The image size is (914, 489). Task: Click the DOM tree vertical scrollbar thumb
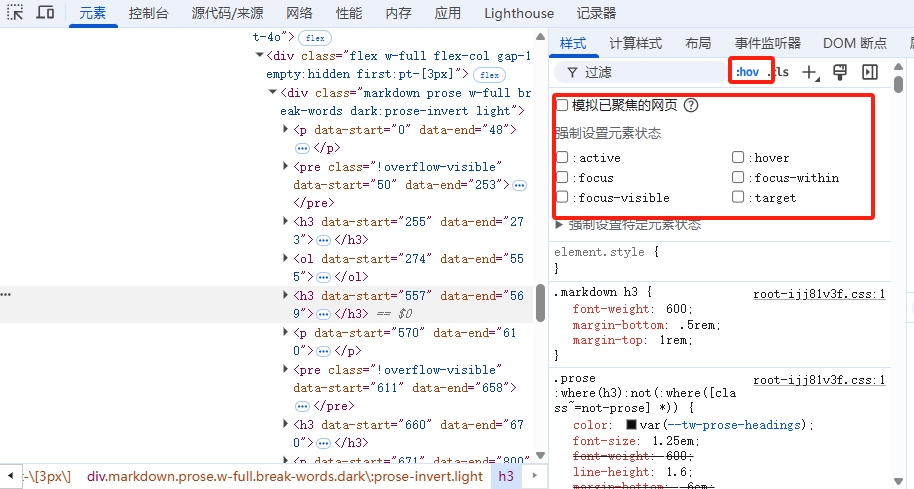(x=540, y=302)
